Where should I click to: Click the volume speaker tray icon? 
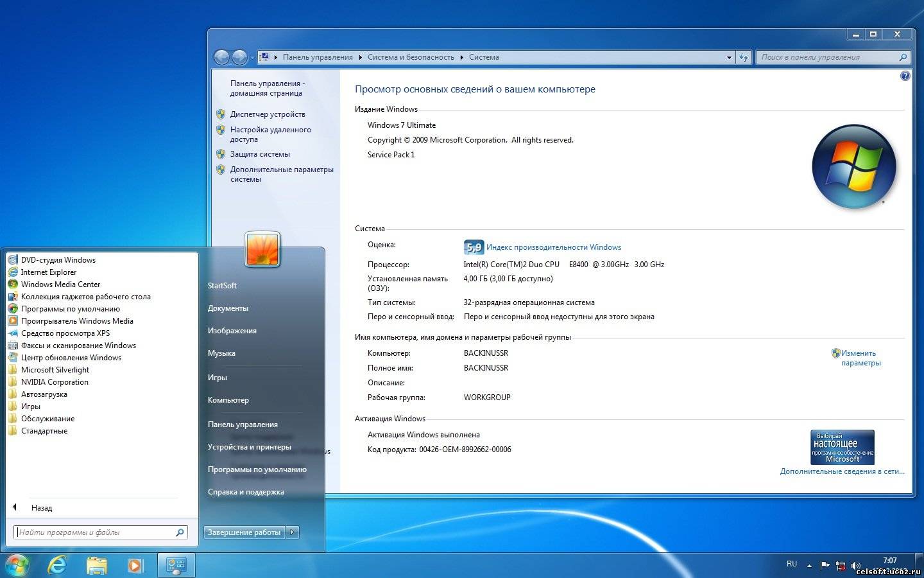click(855, 566)
